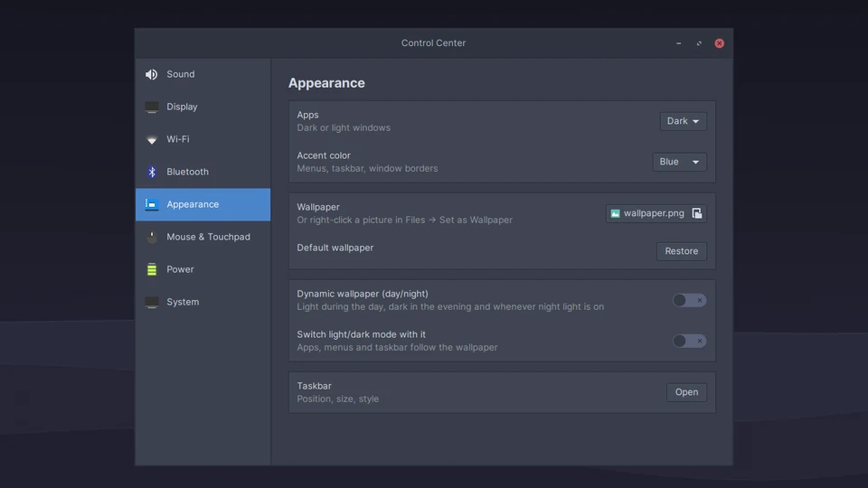Go to the System section
Viewport: 868px width, 488px height.
tap(203, 302)
